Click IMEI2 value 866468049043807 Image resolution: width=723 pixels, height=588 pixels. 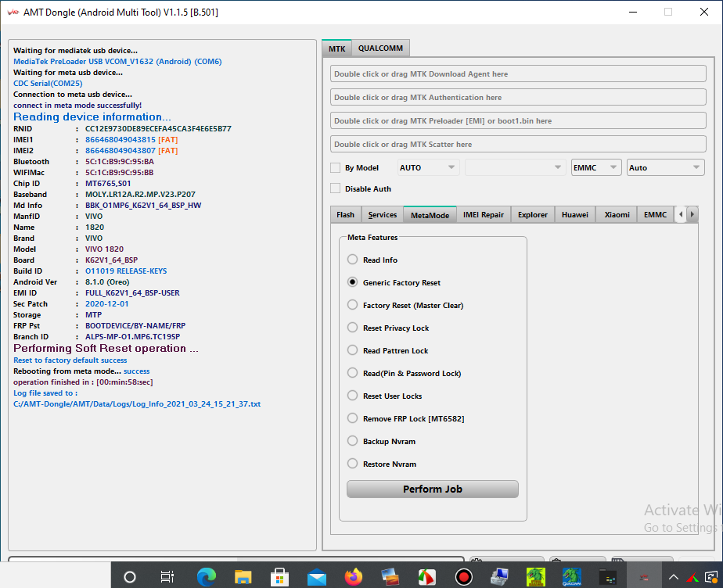(120, 151)
